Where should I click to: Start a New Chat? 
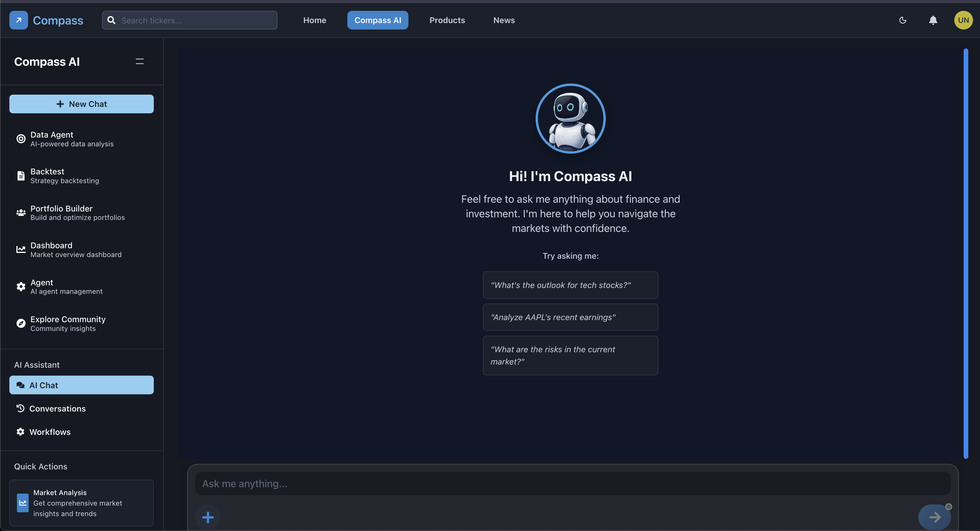(81, 104)
